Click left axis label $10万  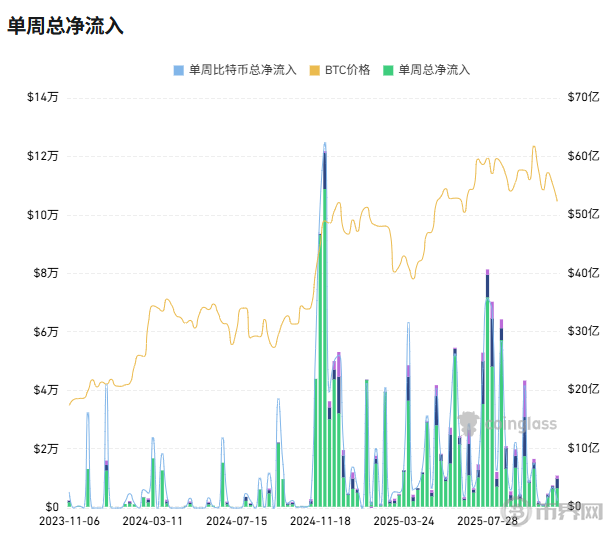[43, 215]
